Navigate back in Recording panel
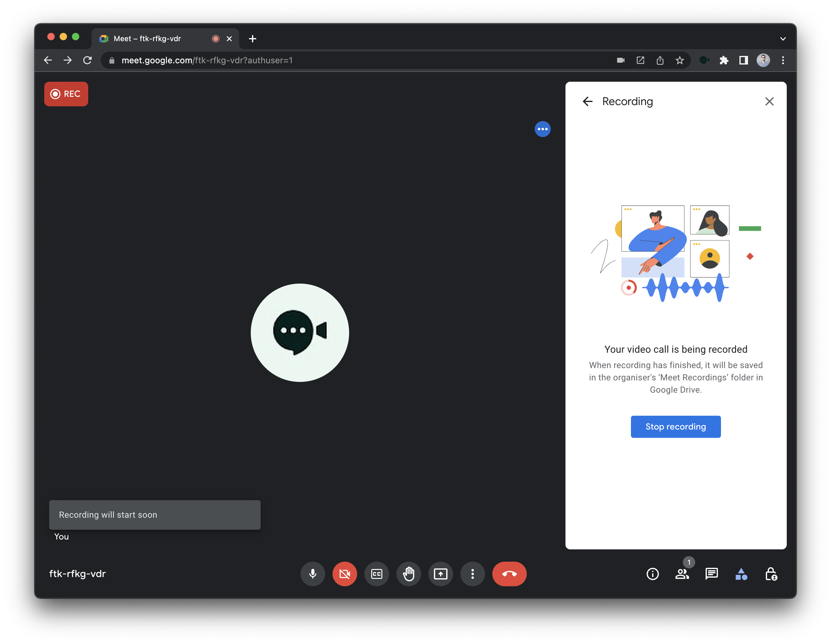The image size is (831, 644). point(587,101)
